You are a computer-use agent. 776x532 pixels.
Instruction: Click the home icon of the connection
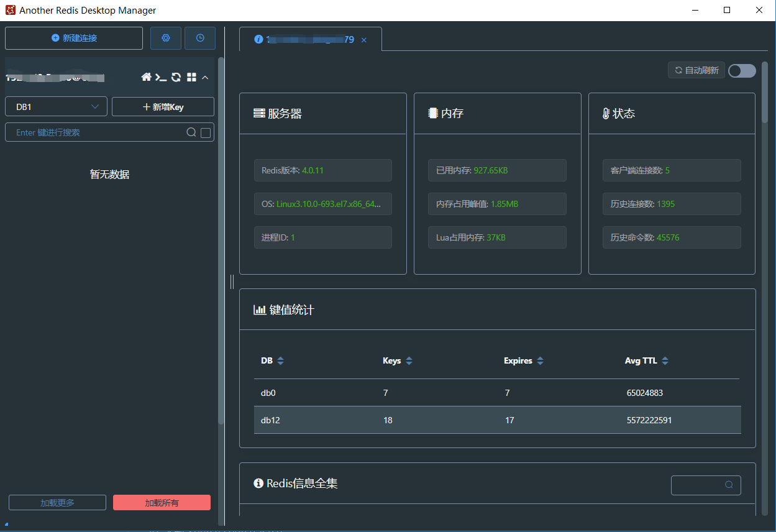147,77
